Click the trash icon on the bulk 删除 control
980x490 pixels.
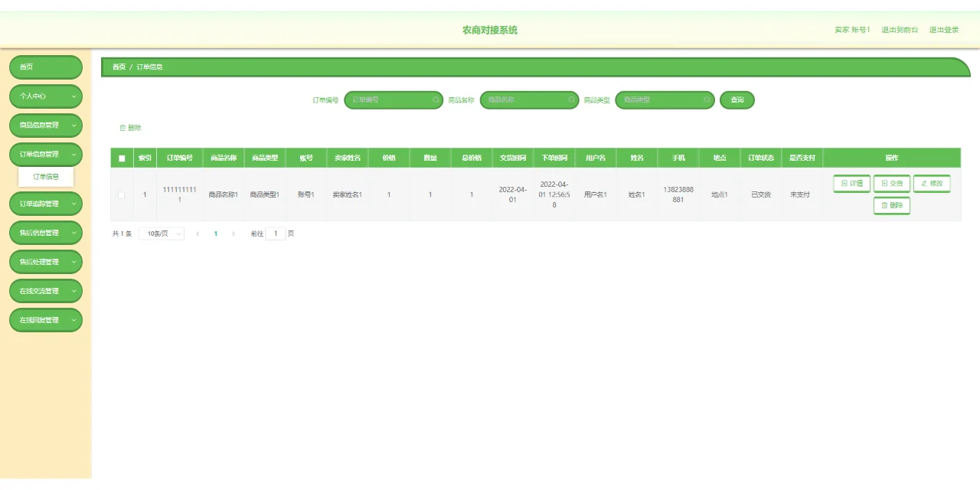click(123, 128)
